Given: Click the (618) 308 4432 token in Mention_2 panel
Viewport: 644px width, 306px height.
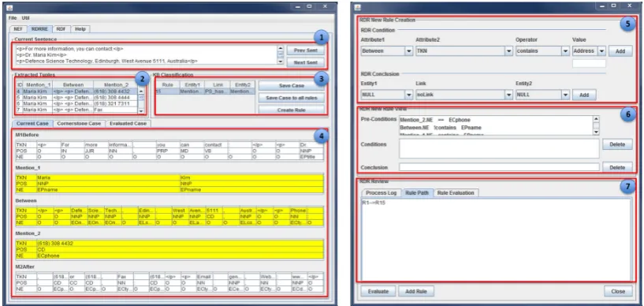Looking at the screenshot, I should coord(180,243).
